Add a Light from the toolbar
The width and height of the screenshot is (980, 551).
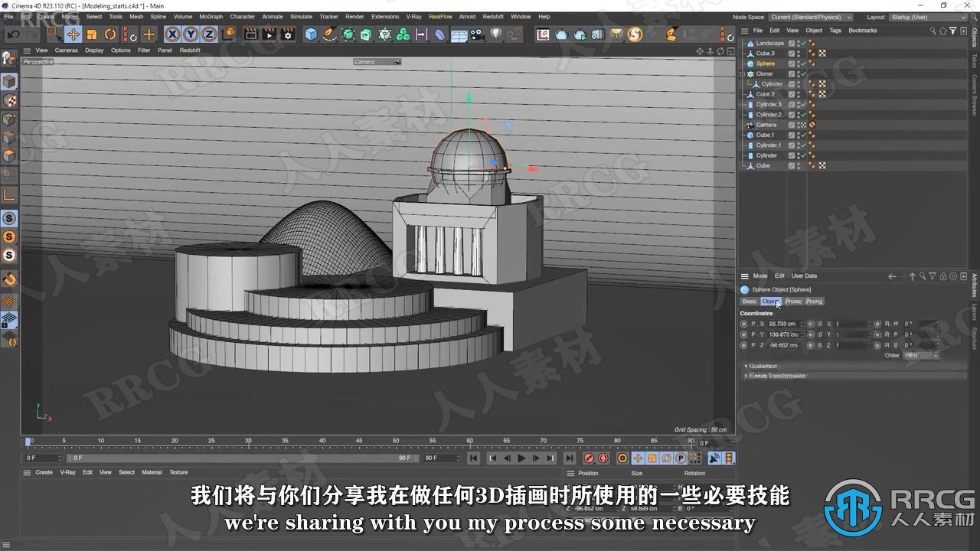495,34
